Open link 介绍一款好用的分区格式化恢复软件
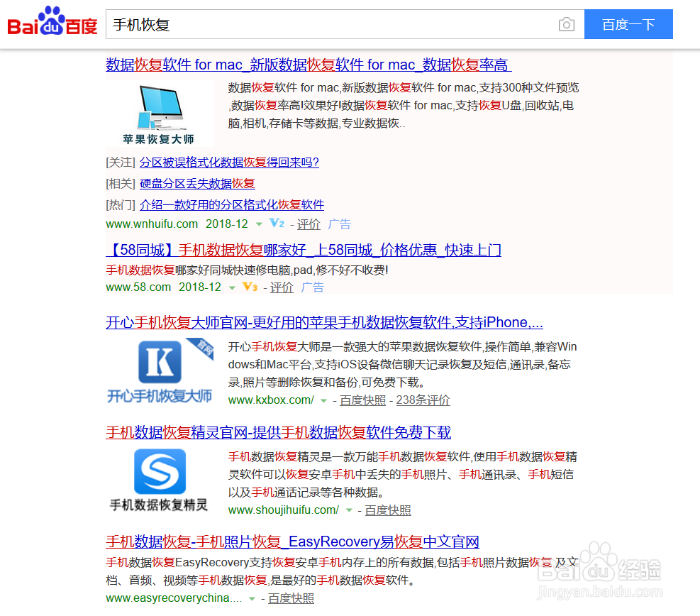 click(x=232, y=204)
